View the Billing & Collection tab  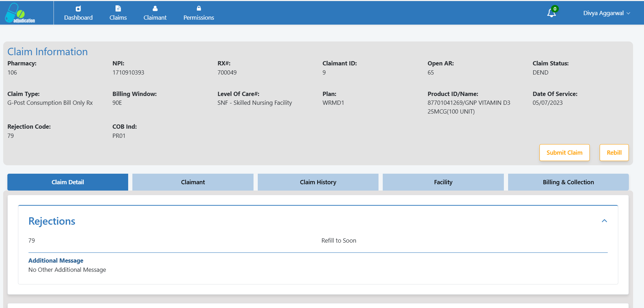tap(568, 182)
